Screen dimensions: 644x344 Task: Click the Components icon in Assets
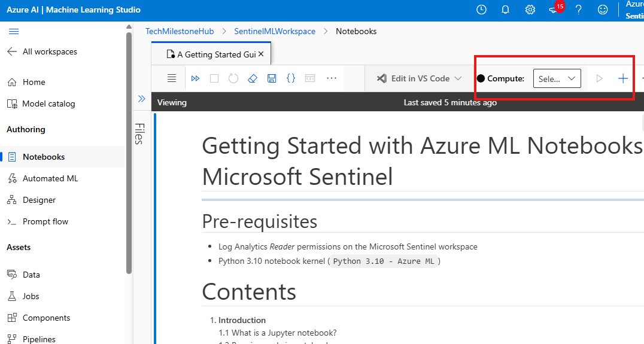click(12, 318)
